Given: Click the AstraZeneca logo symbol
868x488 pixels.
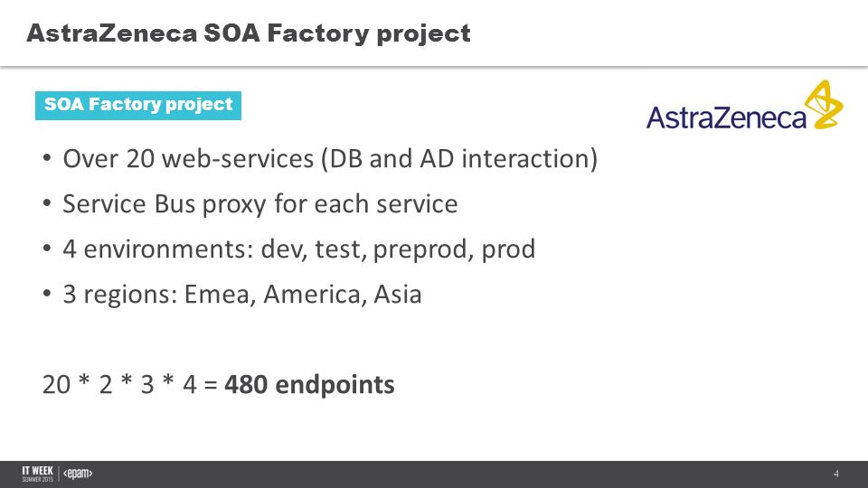Looking at the screenshot, I should pos(824,104).
